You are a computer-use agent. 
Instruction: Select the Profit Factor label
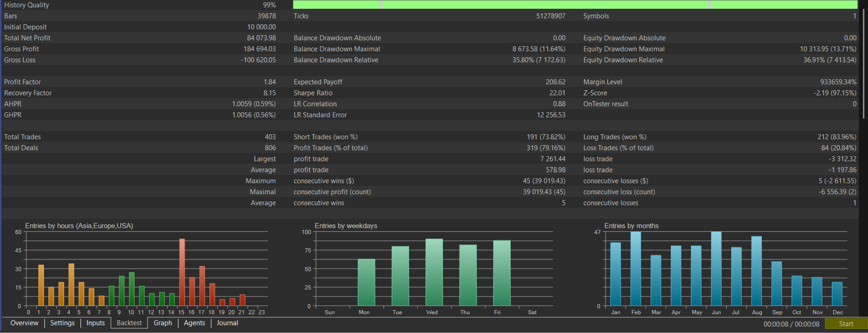tap(22, 82)
